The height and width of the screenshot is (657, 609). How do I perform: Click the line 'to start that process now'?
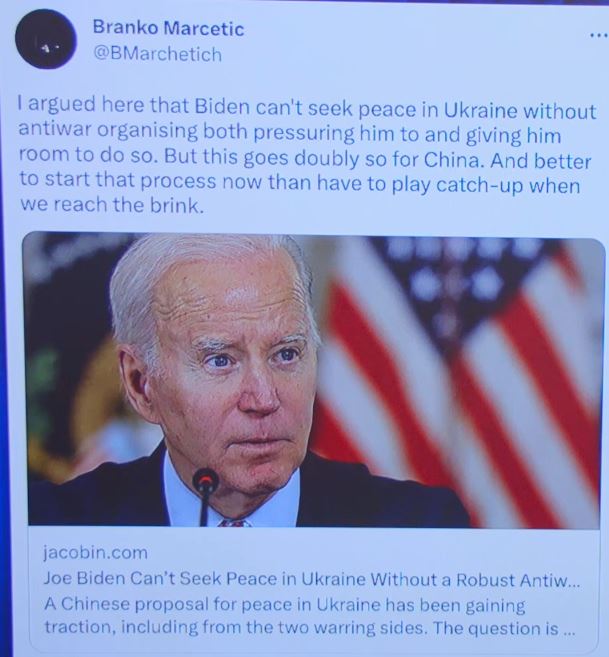tap(300, 183)
